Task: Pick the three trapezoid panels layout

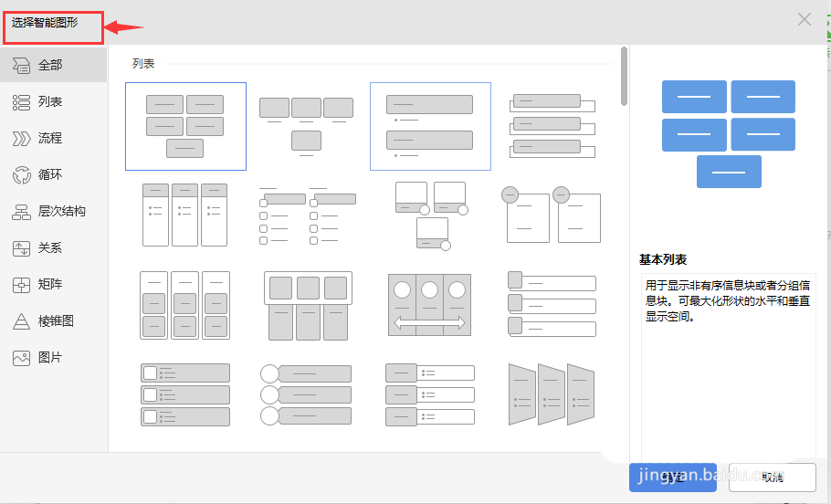Action: [552, 394]
